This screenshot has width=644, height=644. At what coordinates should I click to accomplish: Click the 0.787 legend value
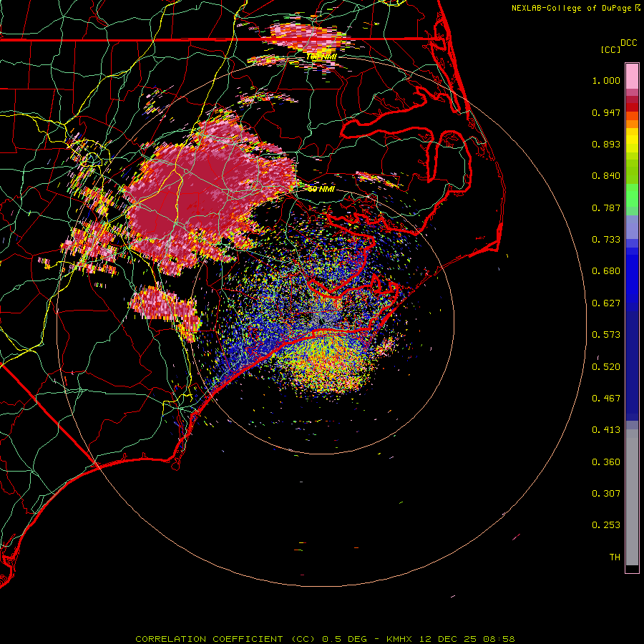(x=606, y=208)
